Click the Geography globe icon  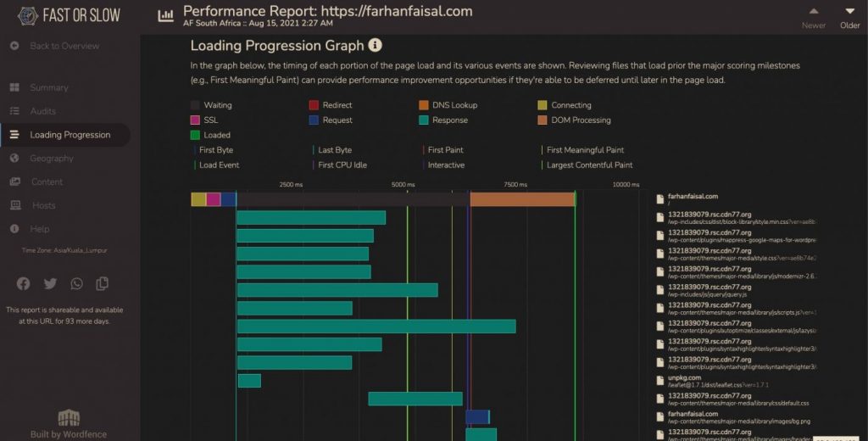pyautogui.click(x=14, y=159)
